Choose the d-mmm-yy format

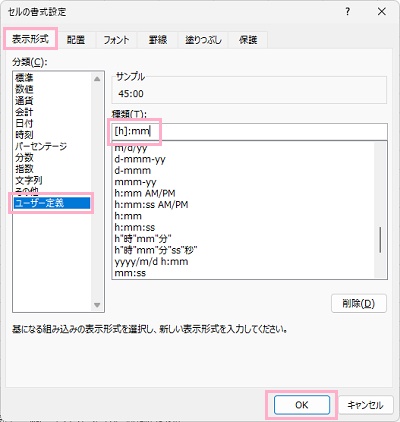coord(243,159)
